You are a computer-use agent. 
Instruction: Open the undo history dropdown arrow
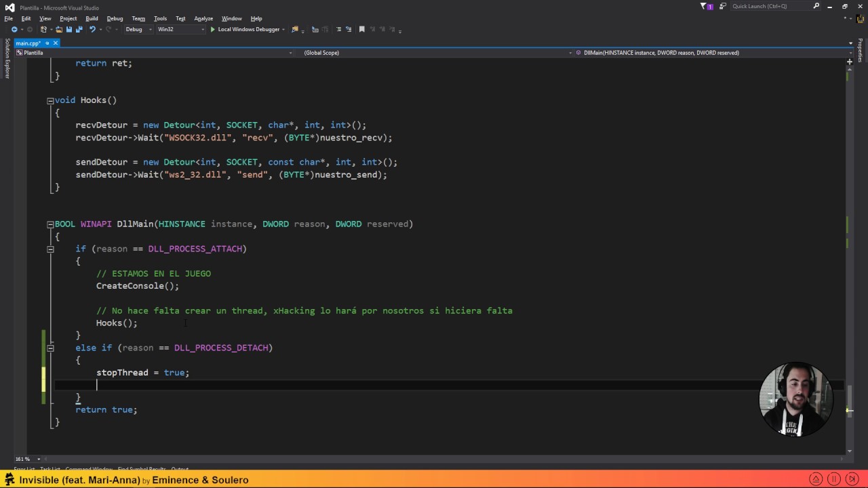[x=100, y=29]
